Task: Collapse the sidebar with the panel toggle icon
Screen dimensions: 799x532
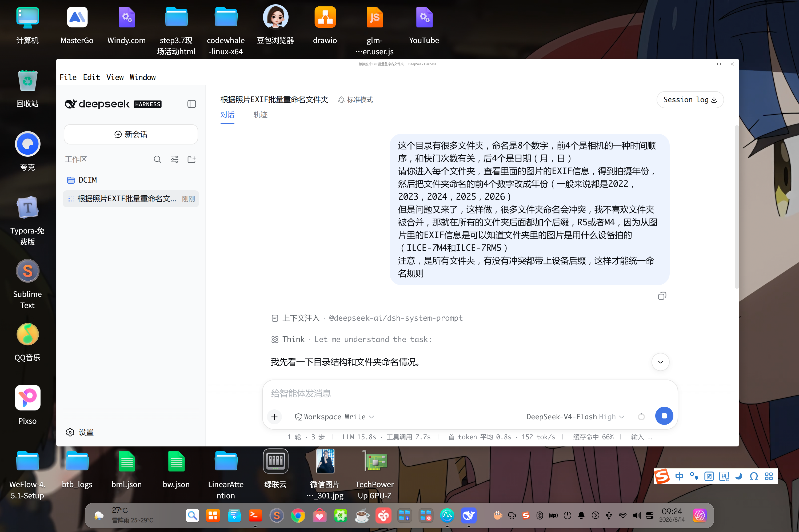Action: pyautogui.click(x=191, y=104)
